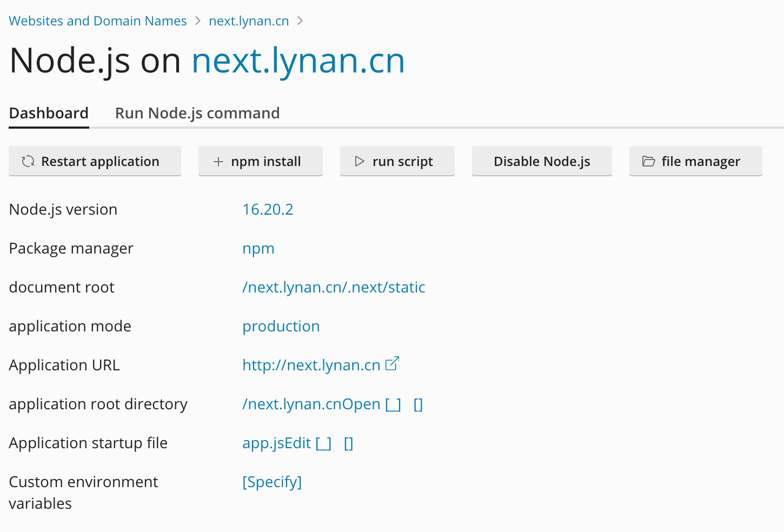Click the open-folder placeholder icon after /next.lynan.cnOpen
Screen dimensions: 784x532
393,404
